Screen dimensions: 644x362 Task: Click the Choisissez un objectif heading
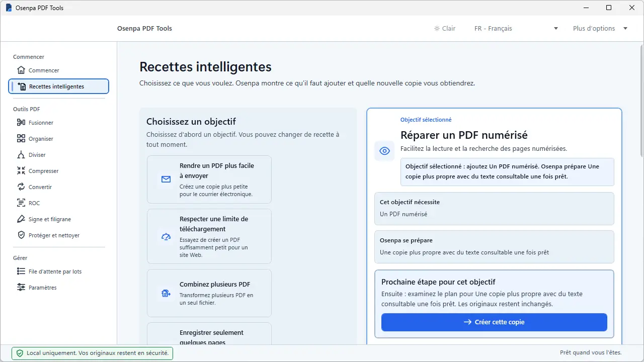pos(191,122)
